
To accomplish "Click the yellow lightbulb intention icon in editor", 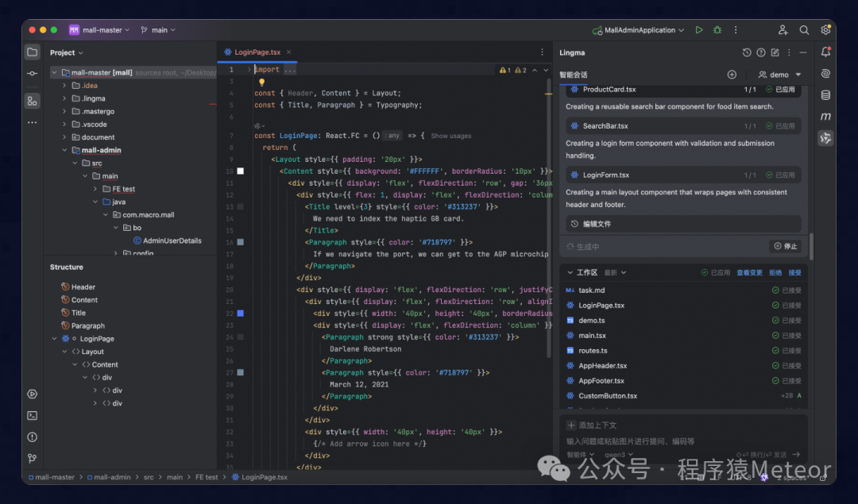I will click(x=261, y=82).
